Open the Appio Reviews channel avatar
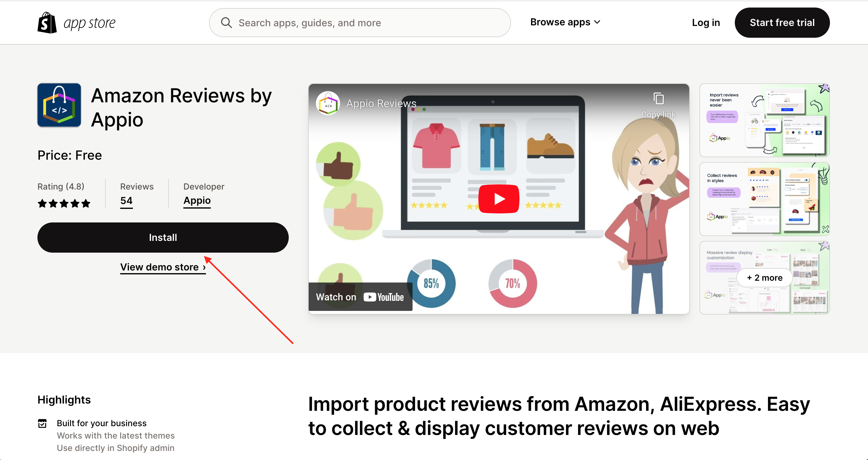 [328, 104]
